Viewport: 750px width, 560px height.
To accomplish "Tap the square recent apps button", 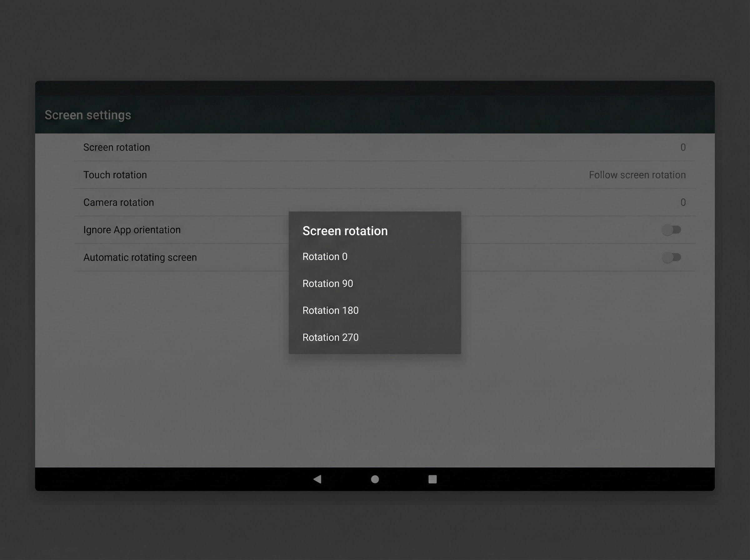I will coord(432,479).
